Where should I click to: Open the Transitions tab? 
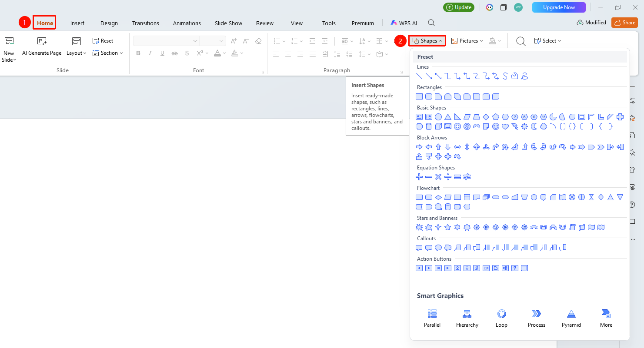146,23
